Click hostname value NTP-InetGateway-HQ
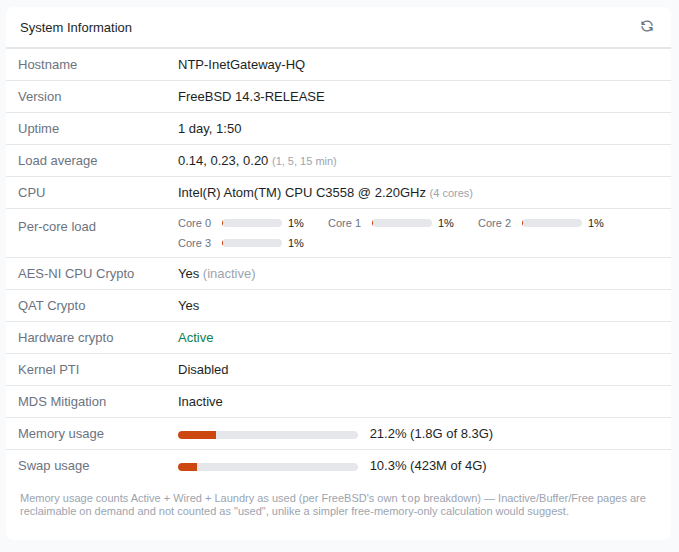The image size is (679, 552). [241, 65]
